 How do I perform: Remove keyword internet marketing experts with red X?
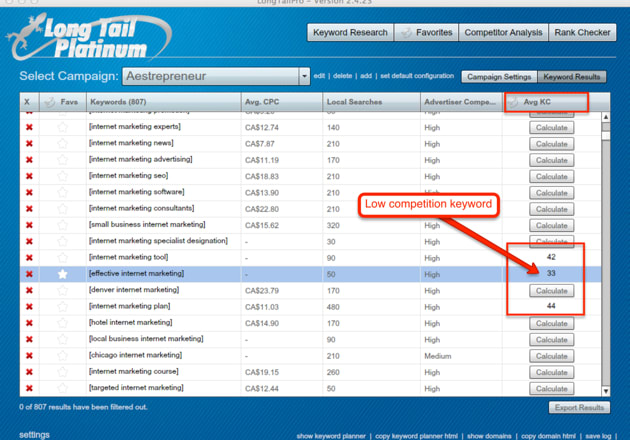click(29, 127)
